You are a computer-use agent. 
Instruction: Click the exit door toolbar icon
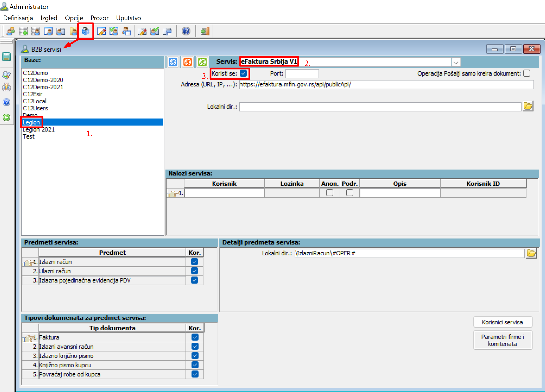[x=205, y=31]
